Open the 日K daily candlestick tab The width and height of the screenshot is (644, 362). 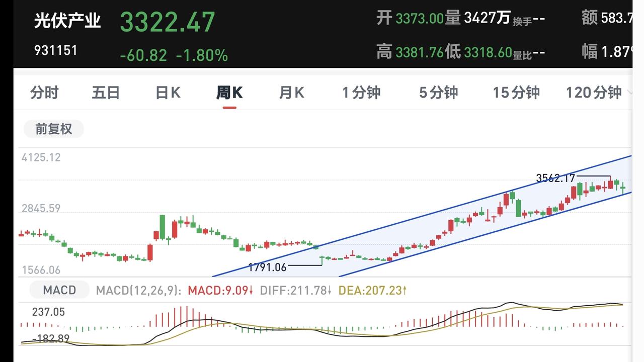click(168, 93)
